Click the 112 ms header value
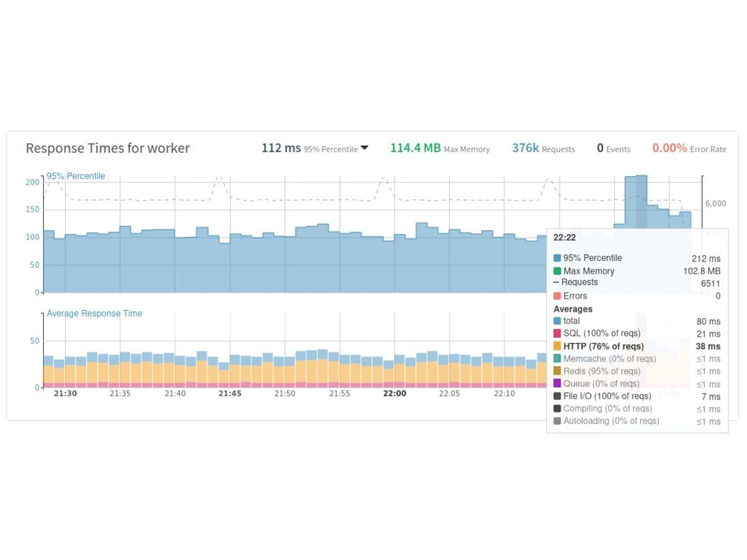Viewport: 747px width, 560px height. (281, 148)
